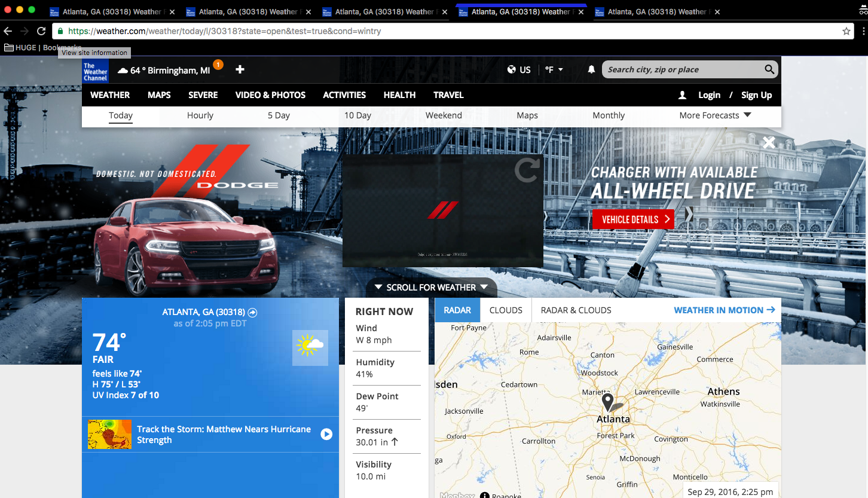
Task: Play the Track the Storm video
Action: point(326,435)
